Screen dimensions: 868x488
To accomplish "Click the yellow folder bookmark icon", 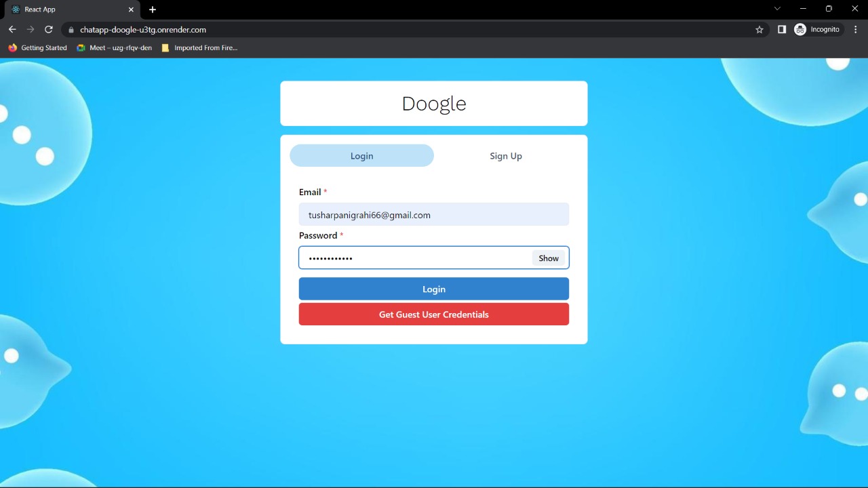I will tap(165, 48).
